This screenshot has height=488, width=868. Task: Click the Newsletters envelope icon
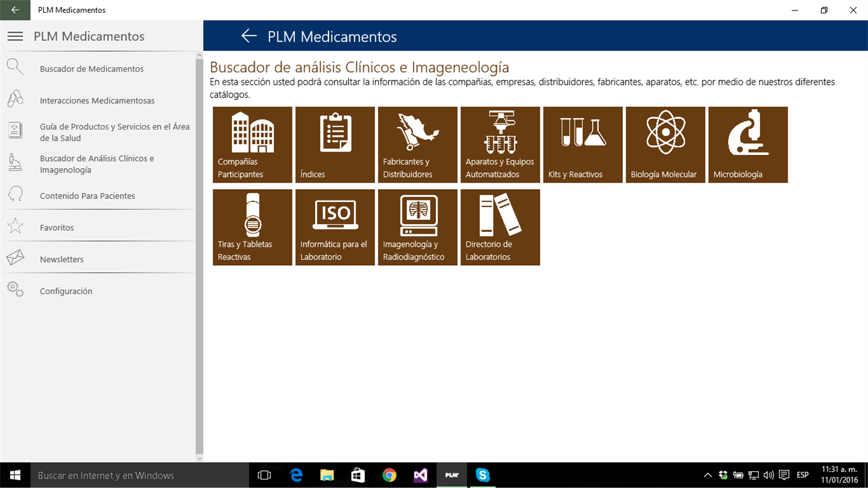[15, 258]
